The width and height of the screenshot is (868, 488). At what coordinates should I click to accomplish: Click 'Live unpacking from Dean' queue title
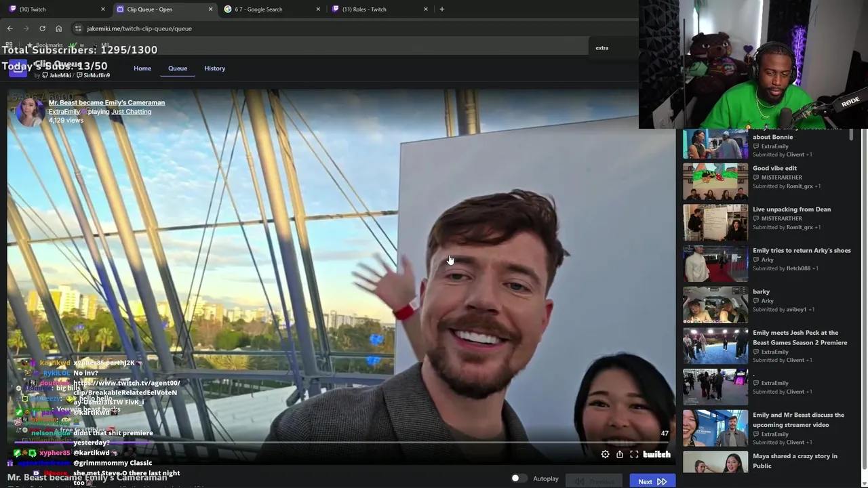point(791,209)
